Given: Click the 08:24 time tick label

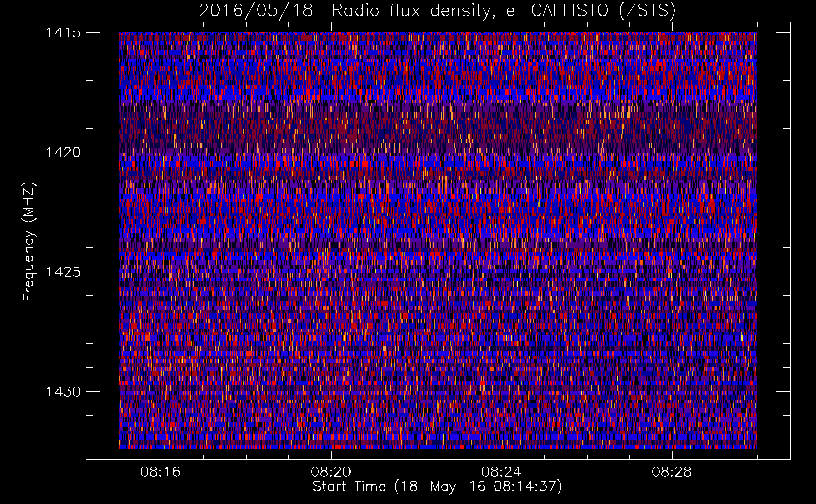Looking at the screenshot, I should click(501, 472).
